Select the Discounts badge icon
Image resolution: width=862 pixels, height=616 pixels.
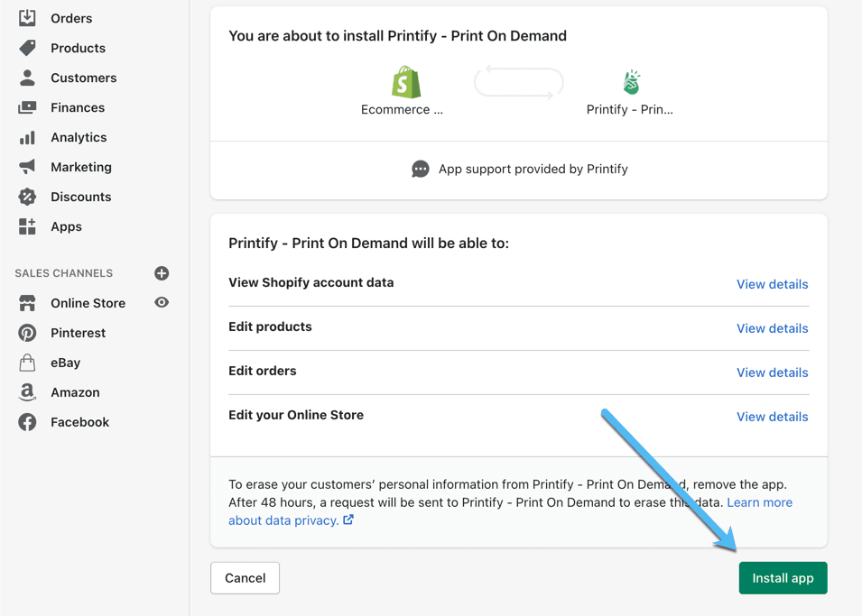pos(27,197)
